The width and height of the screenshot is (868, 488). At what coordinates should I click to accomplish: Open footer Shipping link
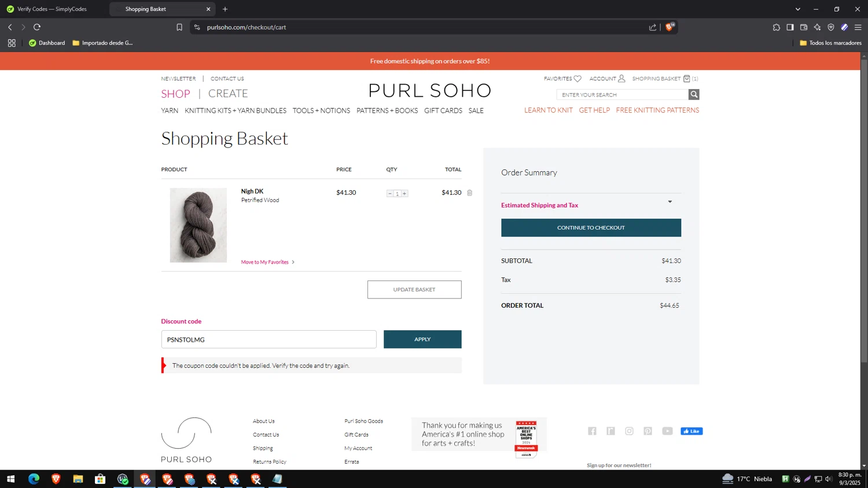click(x=263, y=448)
